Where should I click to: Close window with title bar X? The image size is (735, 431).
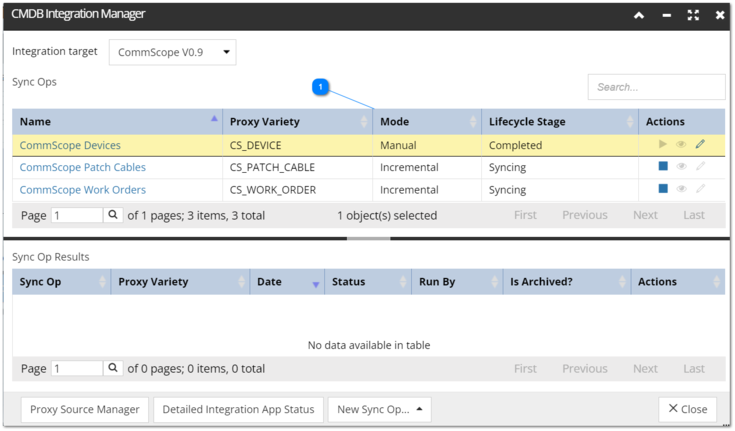coord(720,15)
